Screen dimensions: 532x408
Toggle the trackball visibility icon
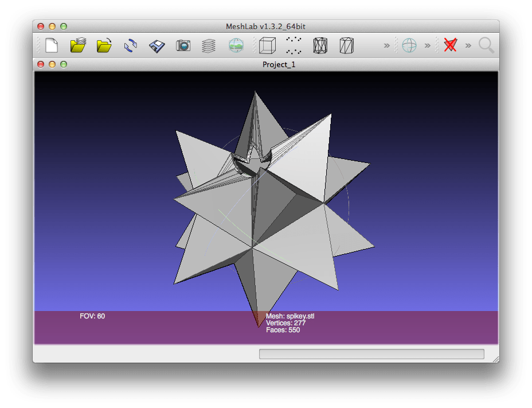(410, 45)
